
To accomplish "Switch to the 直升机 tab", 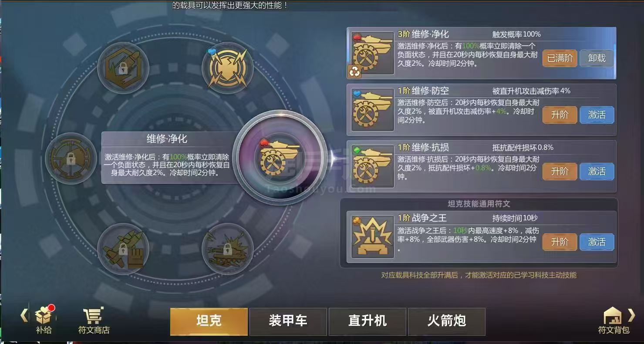I will point(367,321).
